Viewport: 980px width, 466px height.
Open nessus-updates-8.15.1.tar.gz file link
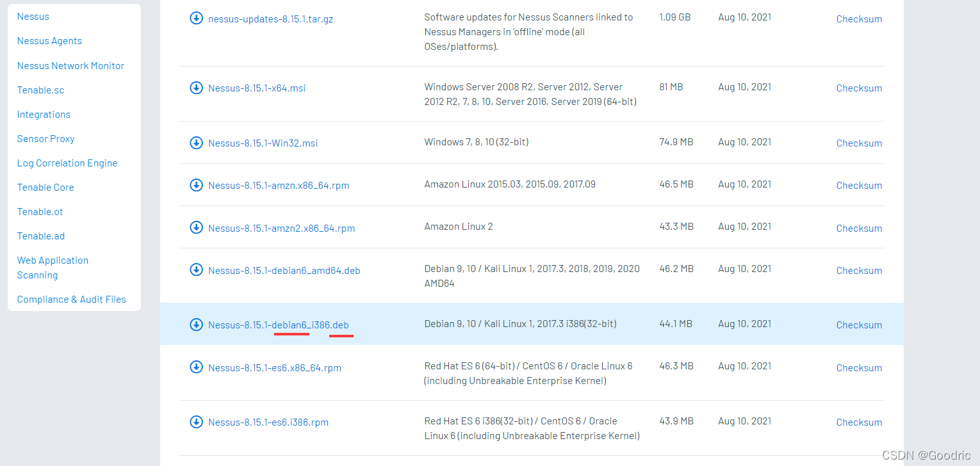pyautogui.click(x=270, y=19)
